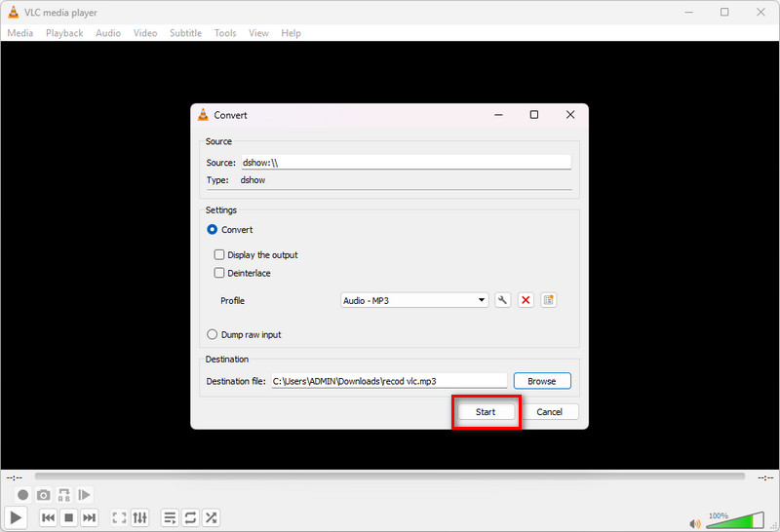Click elapsed time label at left of seek bar

point(14,477)
